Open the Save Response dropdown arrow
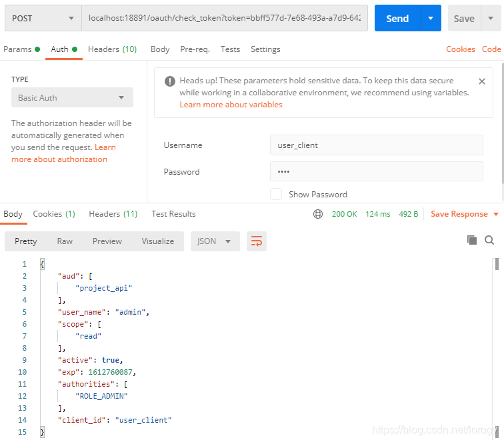This screenshot has width=504, height=442. coord(496,214)
